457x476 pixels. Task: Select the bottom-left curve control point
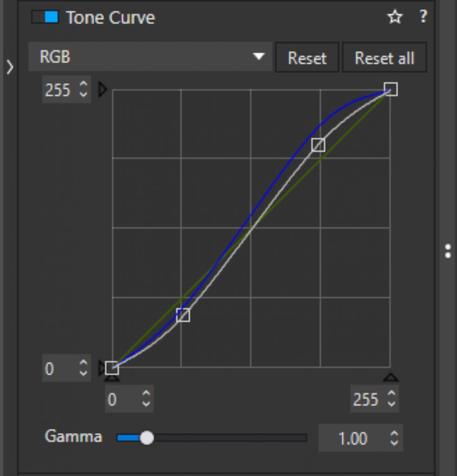tap(112, 368)
